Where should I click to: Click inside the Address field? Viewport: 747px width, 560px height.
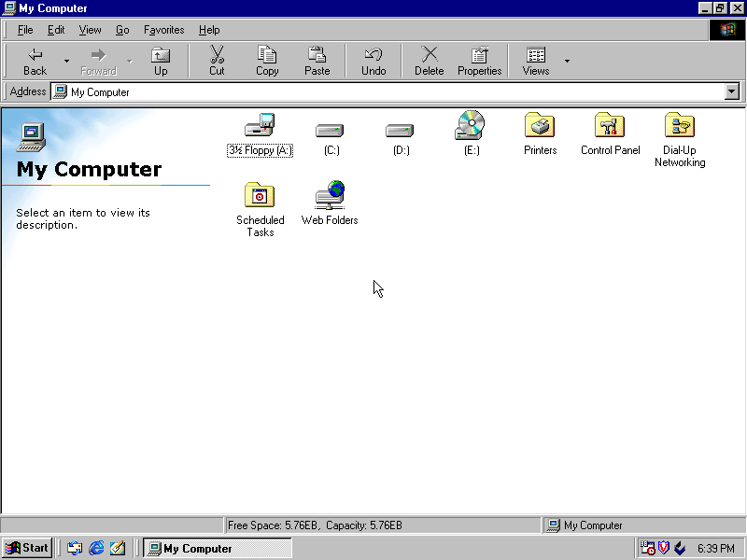point(395,91)
